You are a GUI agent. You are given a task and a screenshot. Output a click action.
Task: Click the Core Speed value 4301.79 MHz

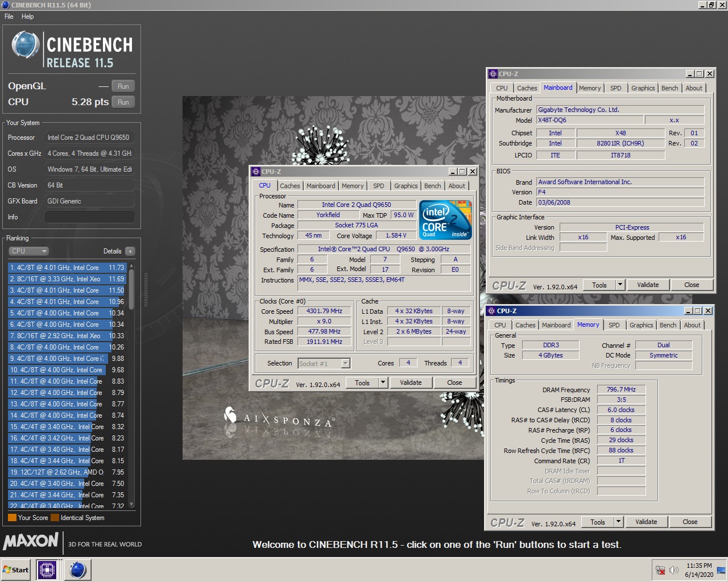324,311
